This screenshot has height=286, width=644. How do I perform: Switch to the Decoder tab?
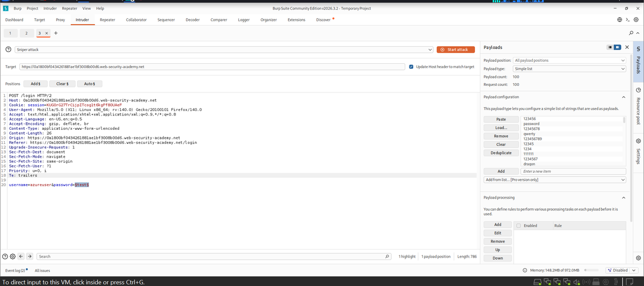(193, 20)
